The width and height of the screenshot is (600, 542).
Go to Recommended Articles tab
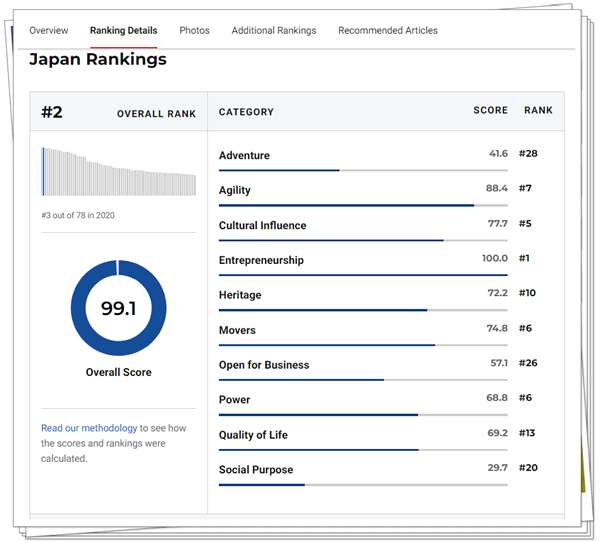point(387,30)
